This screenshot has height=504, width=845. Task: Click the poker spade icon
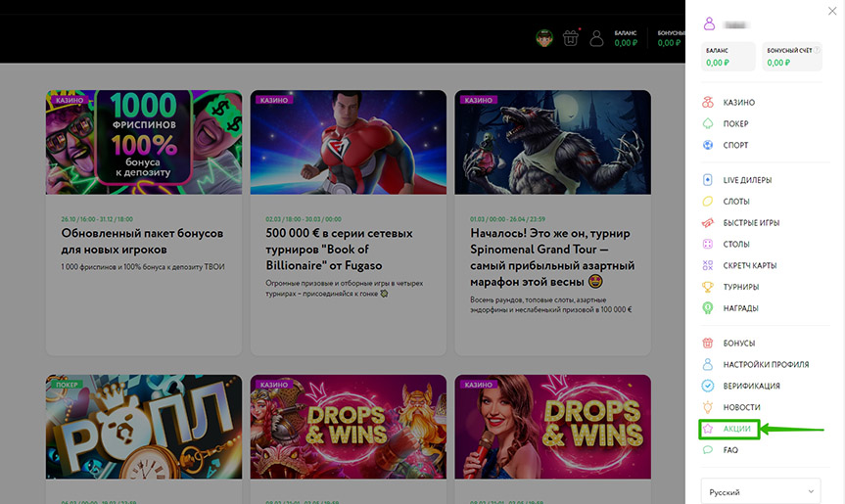tap(708, 124)
